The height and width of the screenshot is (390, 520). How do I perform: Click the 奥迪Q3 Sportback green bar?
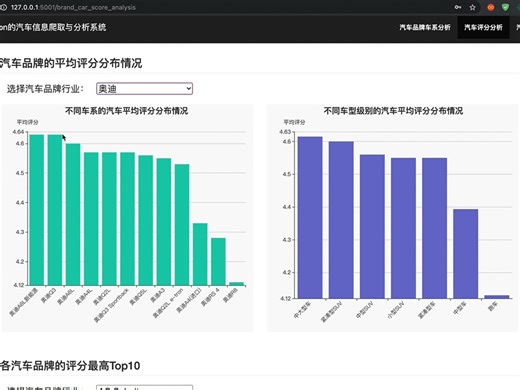pyautogui.click(x=127, y=219)
